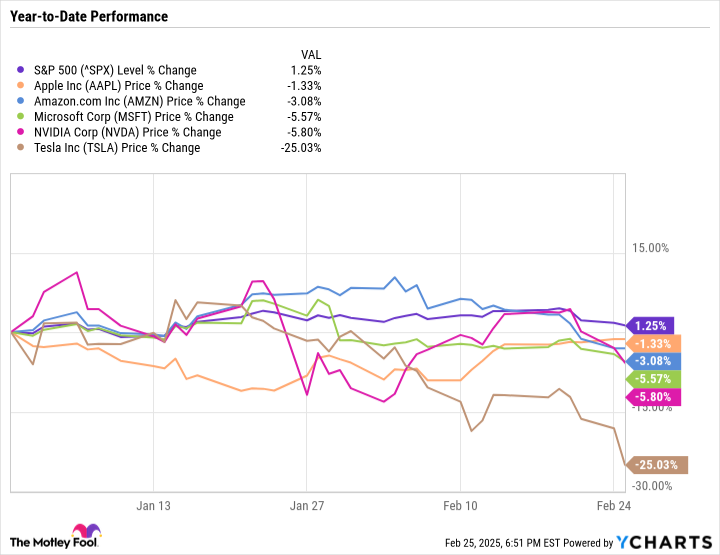Click the Year-to-Date Performance chart title
Viewport: 720px width, 555px height.
pyautogui.click(x=88, y=17)
